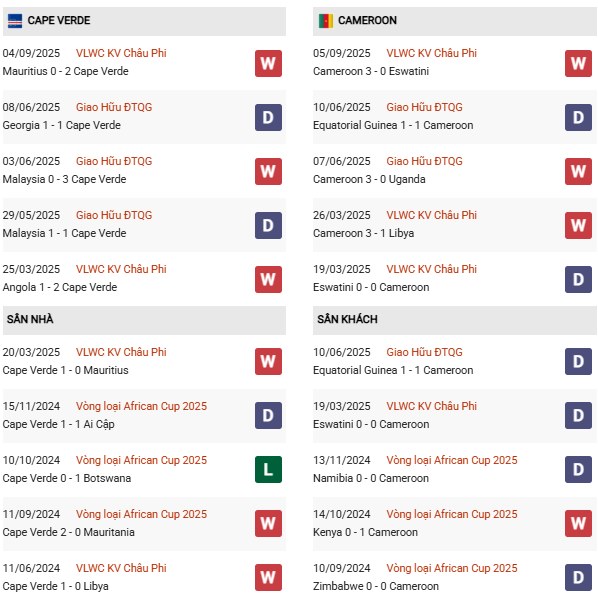Screen dimensions: 598x599
Task: Click the W badge for Cameroon 3-1 Libya
Action: point(578,225)
